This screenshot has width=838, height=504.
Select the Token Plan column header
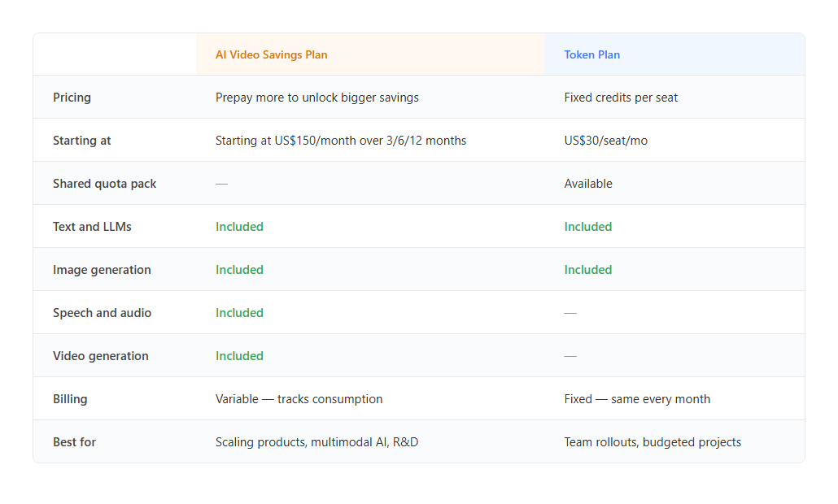click(591, 55)
